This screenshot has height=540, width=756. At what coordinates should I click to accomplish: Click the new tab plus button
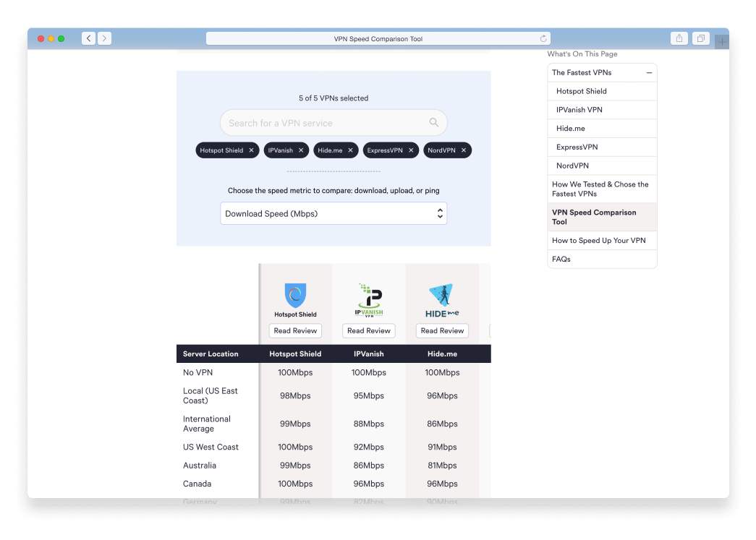pos(721,41)
